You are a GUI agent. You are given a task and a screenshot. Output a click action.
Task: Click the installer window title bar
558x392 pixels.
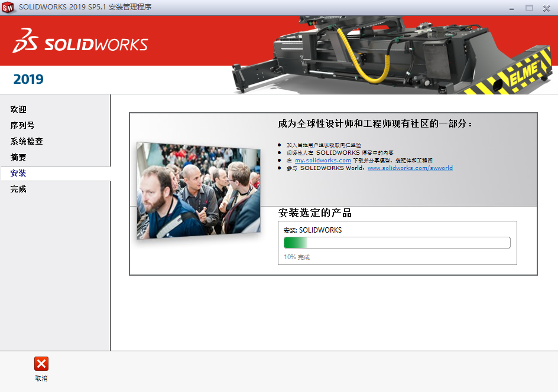[x=236, y=8]
